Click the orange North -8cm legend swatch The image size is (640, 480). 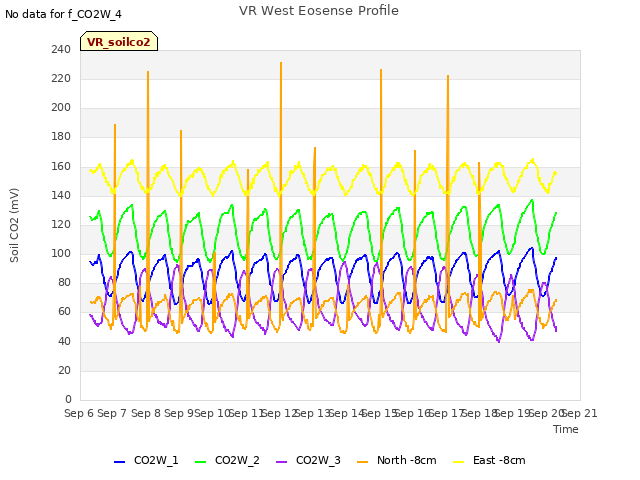pyautogui.click(x=362, y=462)
